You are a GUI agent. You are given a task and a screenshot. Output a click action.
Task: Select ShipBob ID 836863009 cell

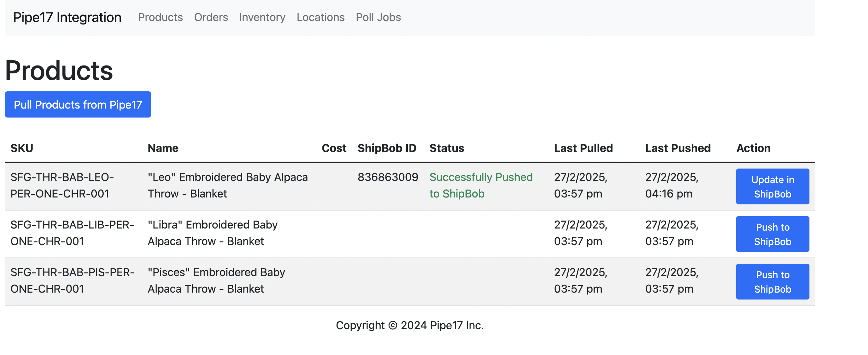point(387,177)
